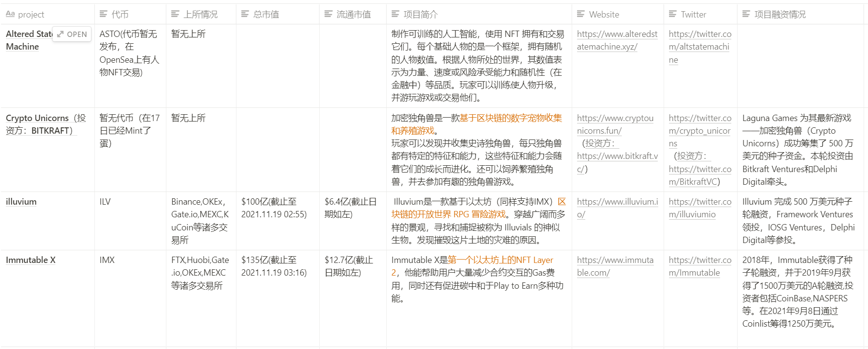Select the 暂无代币 token cell for Crypto Unicorns
The height and width of the screenshot is (349, 868).
[130, 150]
